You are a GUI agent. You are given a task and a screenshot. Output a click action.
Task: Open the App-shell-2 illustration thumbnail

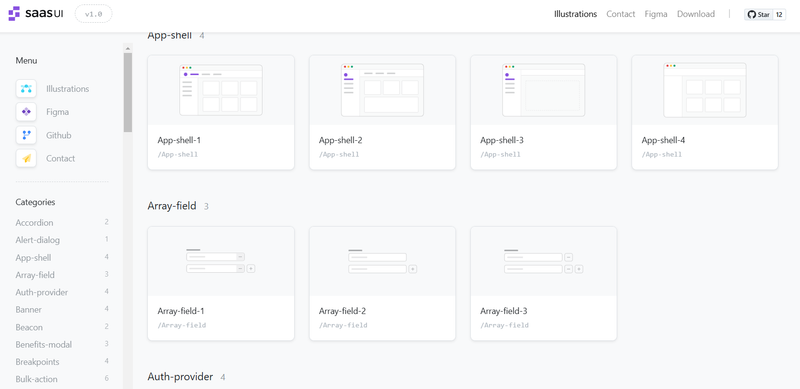point(382,90)
